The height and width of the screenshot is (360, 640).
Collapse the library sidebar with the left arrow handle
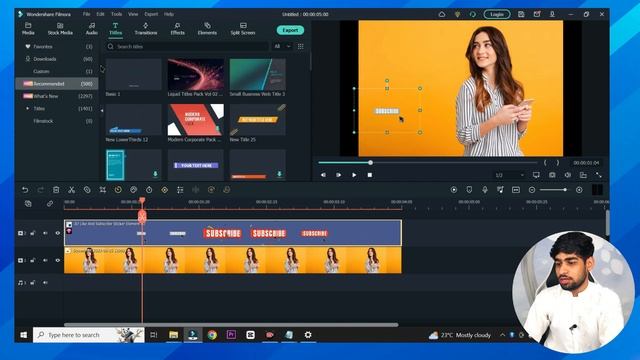pyautogui.click(x=102, y=111)
